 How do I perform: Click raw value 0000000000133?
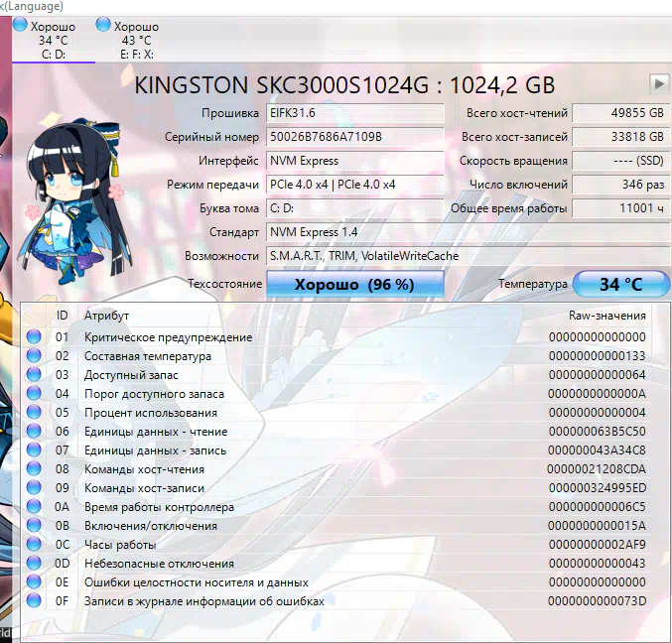click(x=597, y=355)
